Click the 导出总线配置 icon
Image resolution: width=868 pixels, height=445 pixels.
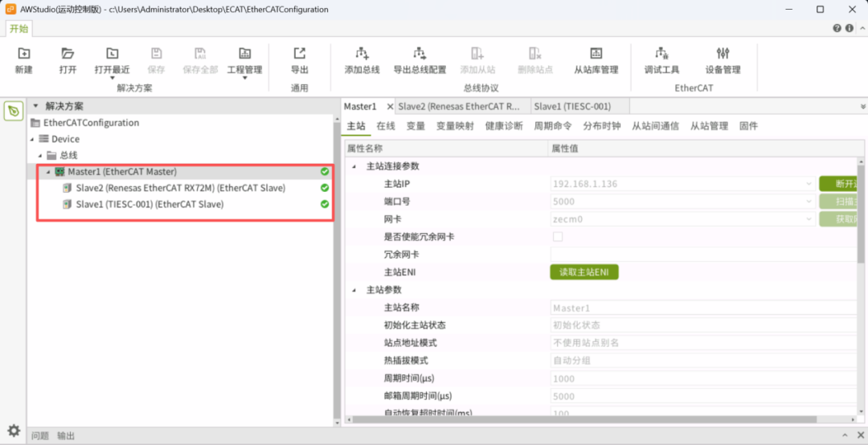(x=420, y=53)
